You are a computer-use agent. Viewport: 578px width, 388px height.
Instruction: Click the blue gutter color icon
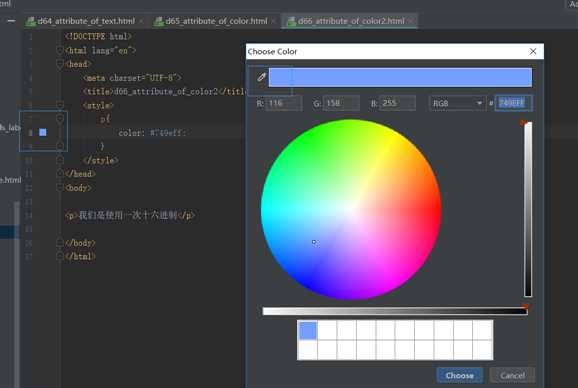tap(43, 132)
